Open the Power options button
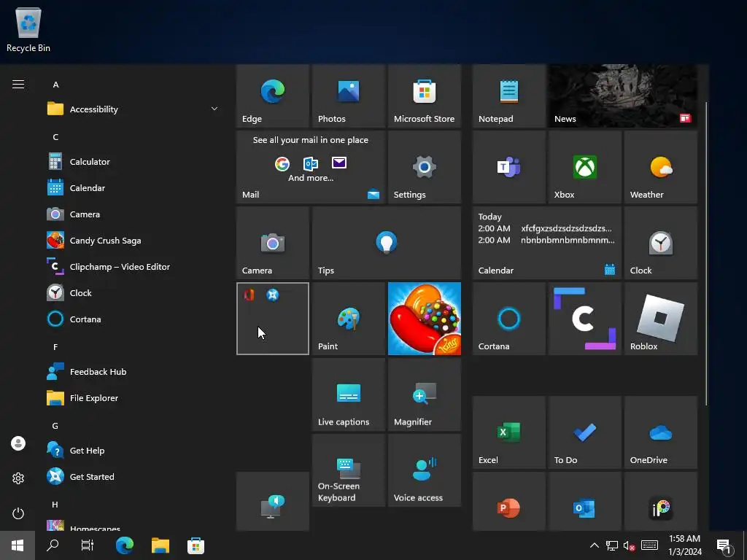747x560 pixels. point(18,513)
